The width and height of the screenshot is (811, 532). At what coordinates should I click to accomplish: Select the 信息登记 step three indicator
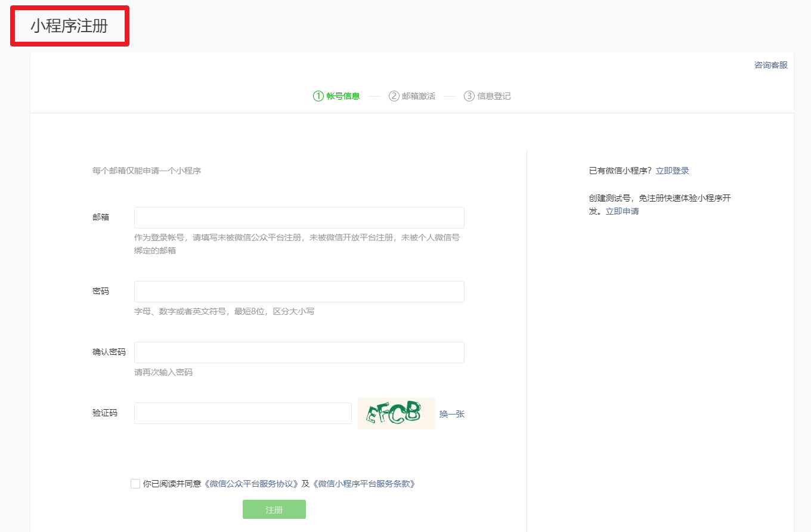coord(487,96)
